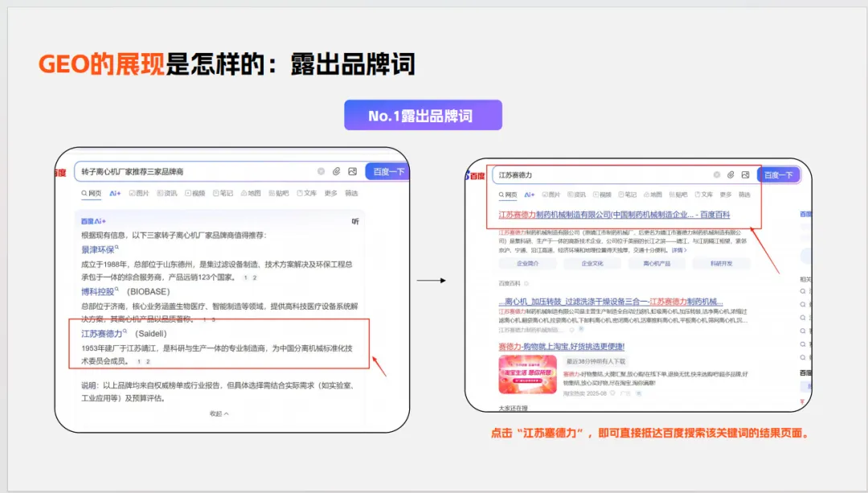Image resolution: width=868 pixels, height=493 pixels.
Task: Open the 贴吧 tab in right screenshot
Action: click(x=678, y=195)
